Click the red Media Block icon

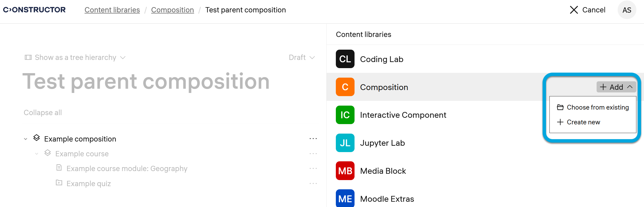pos(345,171)
